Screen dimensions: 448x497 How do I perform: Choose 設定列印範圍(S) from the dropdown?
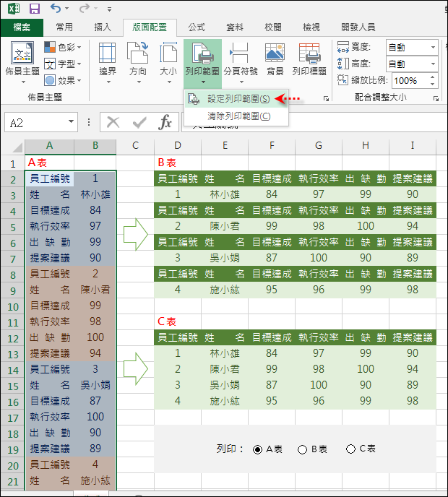236,99
